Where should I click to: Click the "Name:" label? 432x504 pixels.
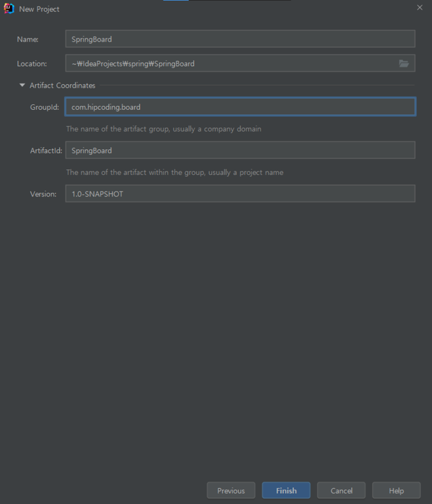[x=28, y=39]
